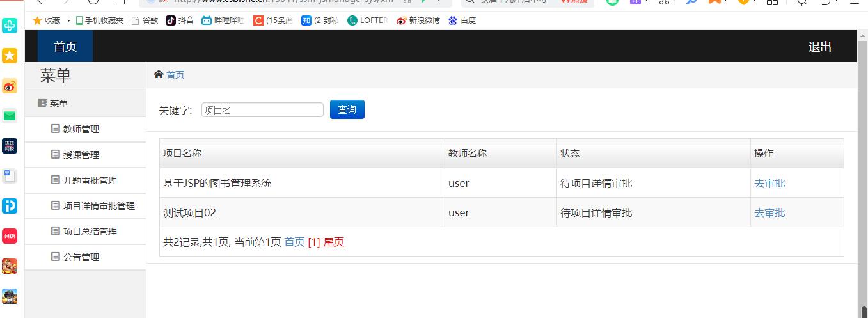This screenshot has width=868, height=318.
Task: Open the 小红书 sidebar icon
Action: (x=10, y=236)
